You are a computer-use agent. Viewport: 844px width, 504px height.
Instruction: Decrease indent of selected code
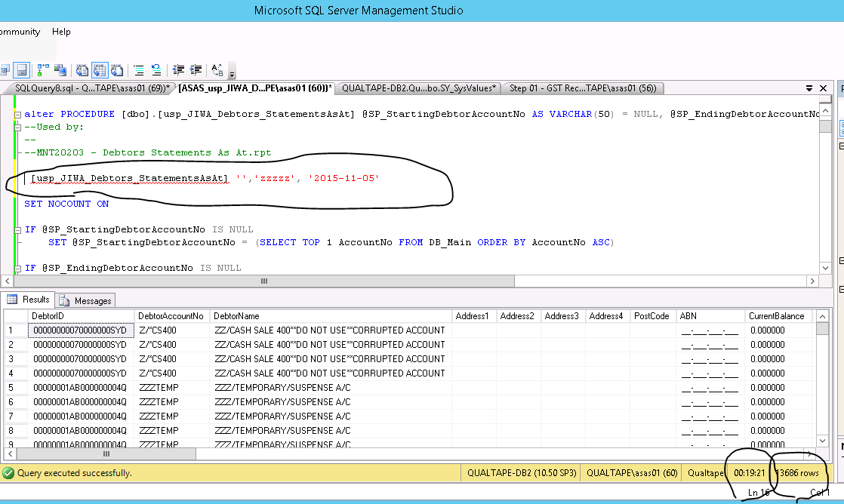point(178,70)
